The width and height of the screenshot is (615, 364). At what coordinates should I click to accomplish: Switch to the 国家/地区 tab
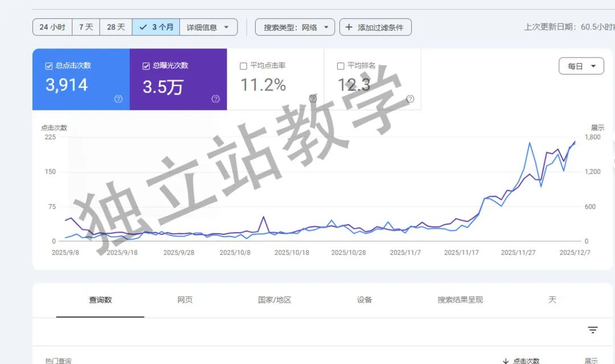pyautogui.click(x=274, y=300)
